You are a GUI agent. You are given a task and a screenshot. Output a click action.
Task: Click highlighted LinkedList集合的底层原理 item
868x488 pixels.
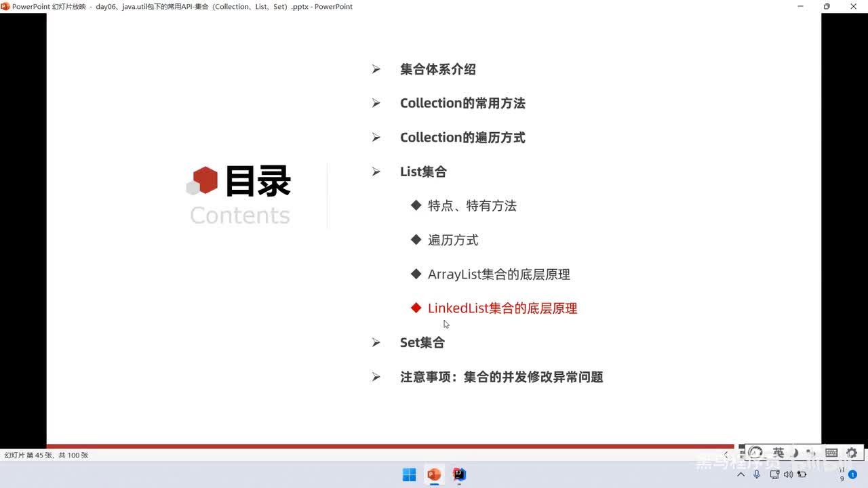click(x=502, y=308)
